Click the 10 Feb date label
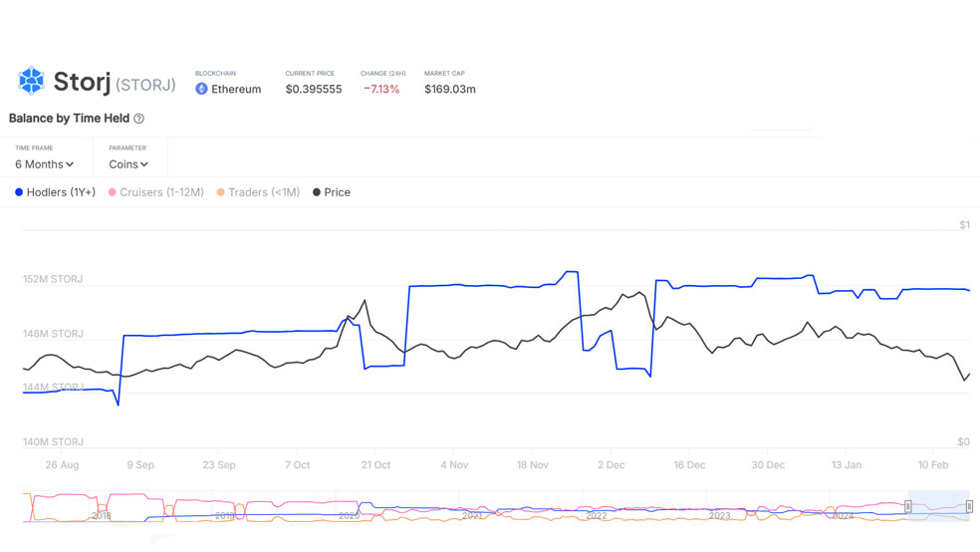The image size is (980, 552). (x=932, y=465)
